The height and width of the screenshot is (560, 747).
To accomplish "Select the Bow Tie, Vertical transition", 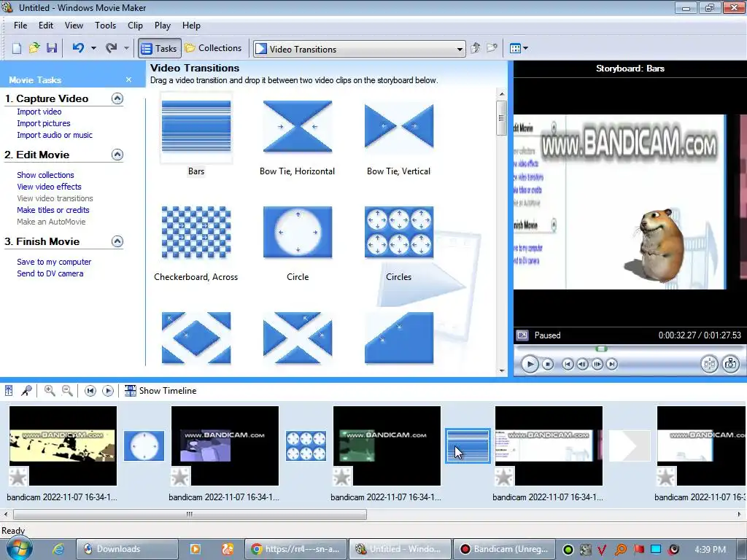I will click(399, 127).
